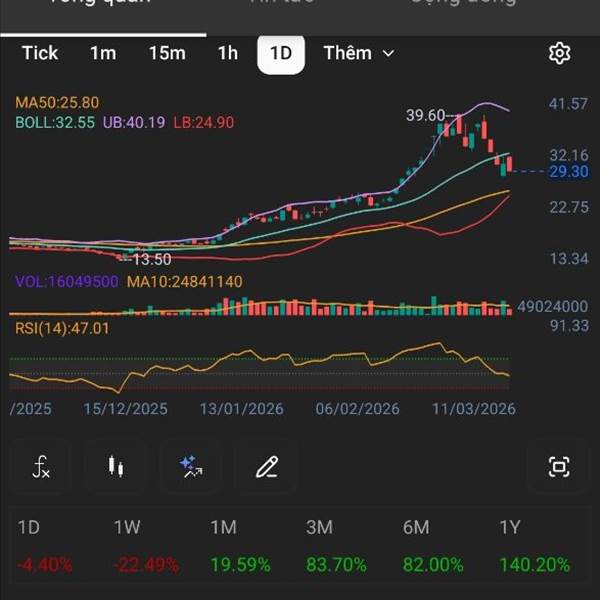Select the pencil drawing tool
Screen dimensions: 600x600
(267, 467)
